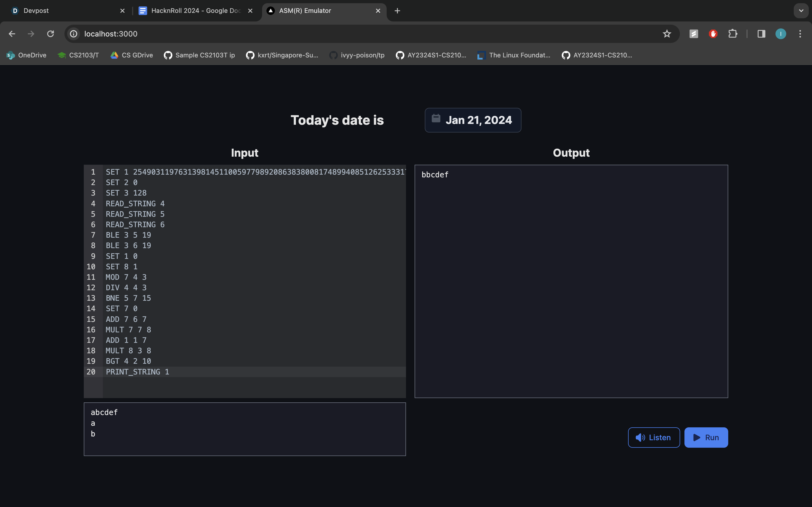This screenshot has width=812, height=507.
Task: Bookmark the page with the star icon
Action: 667,34
